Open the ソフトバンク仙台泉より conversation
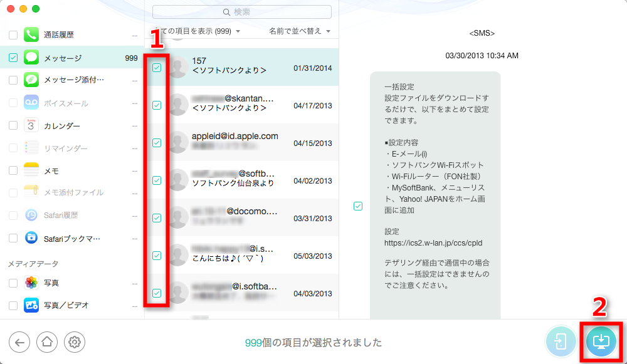 pyautogui.click(x=242, y=180)
